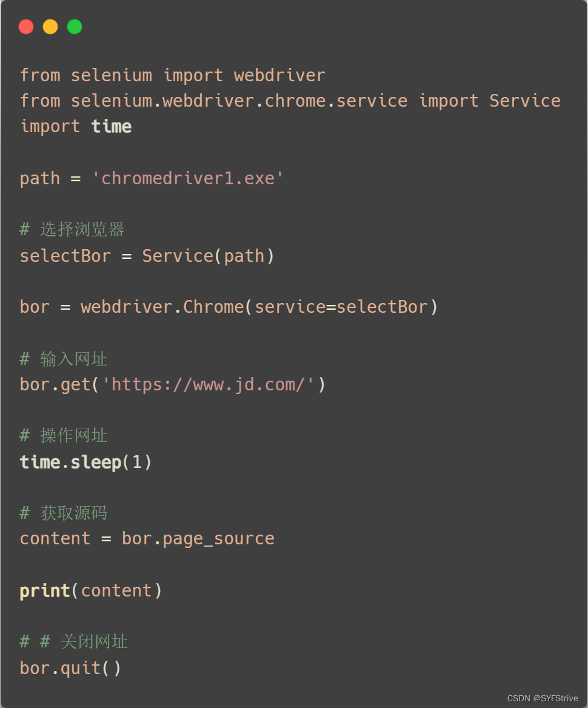Click the '# # 关闭网址' comment

pos(74,641)
